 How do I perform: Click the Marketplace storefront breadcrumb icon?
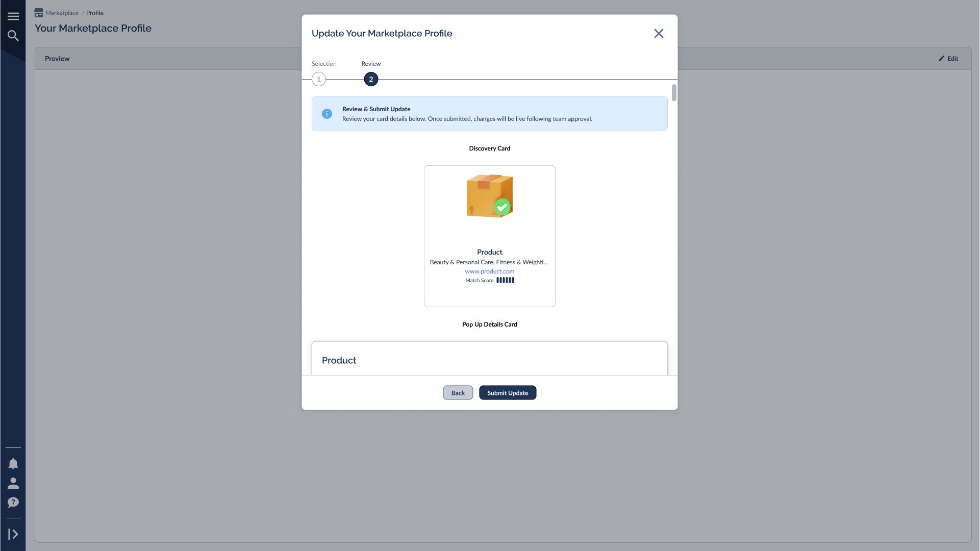(39, 13)
